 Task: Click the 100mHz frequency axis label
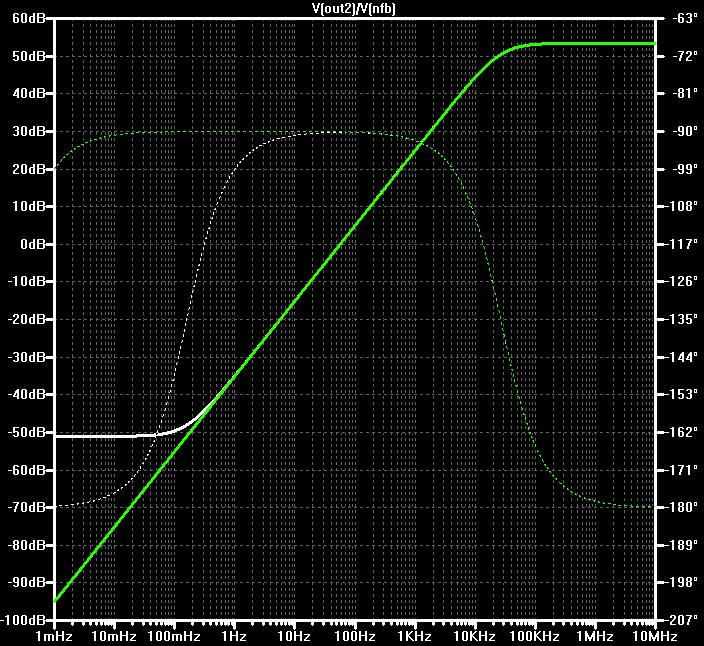click(175, 636)
